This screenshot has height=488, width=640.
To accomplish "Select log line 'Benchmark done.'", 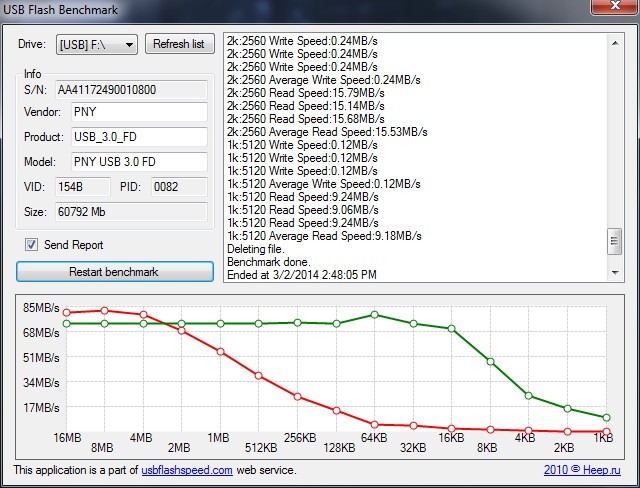I will 269,262.
